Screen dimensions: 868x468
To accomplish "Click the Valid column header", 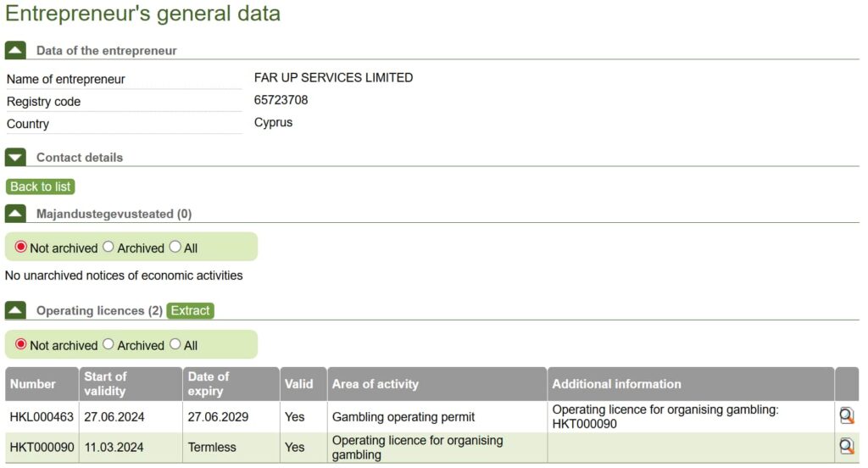I will click(x=299, y=384).
